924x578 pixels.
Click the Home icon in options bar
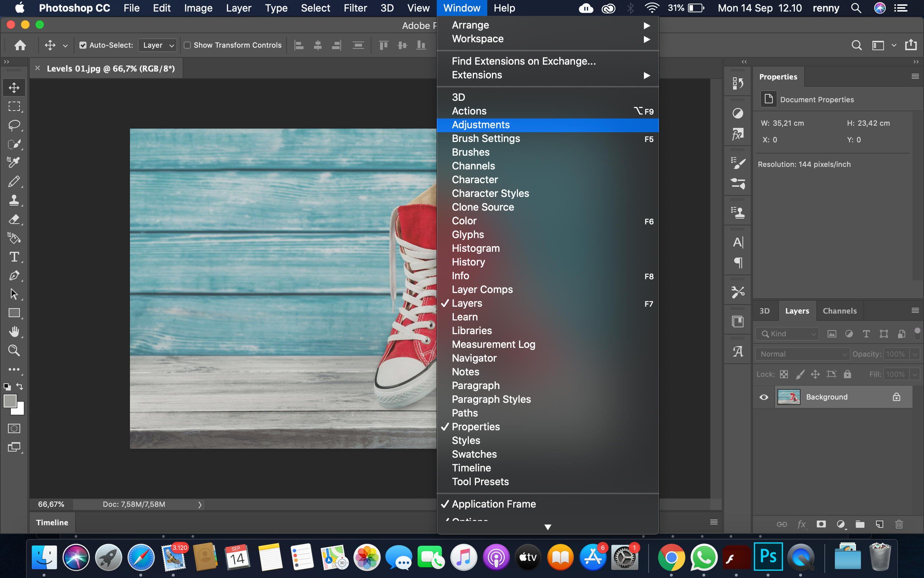click(x=20, y=45)
